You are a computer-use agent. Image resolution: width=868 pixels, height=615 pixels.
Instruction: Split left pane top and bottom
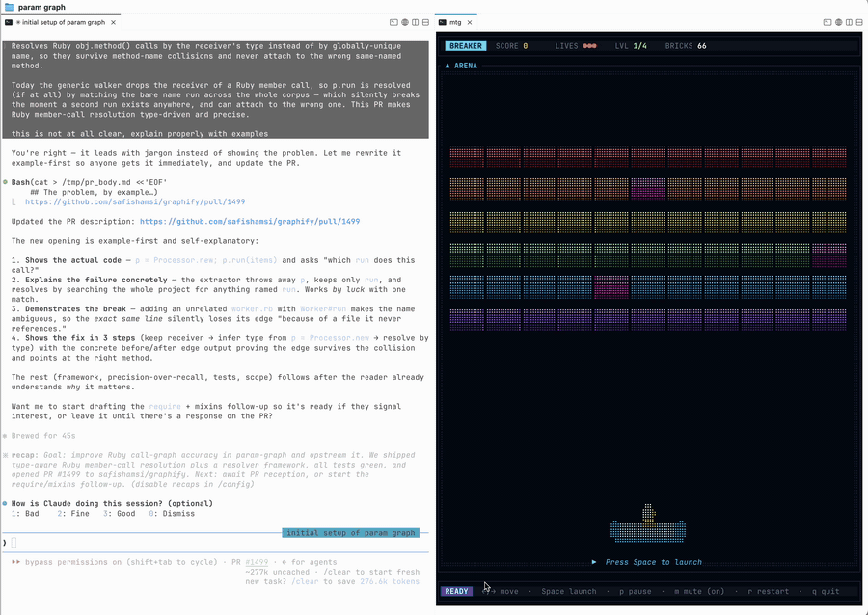coord(425,23)
